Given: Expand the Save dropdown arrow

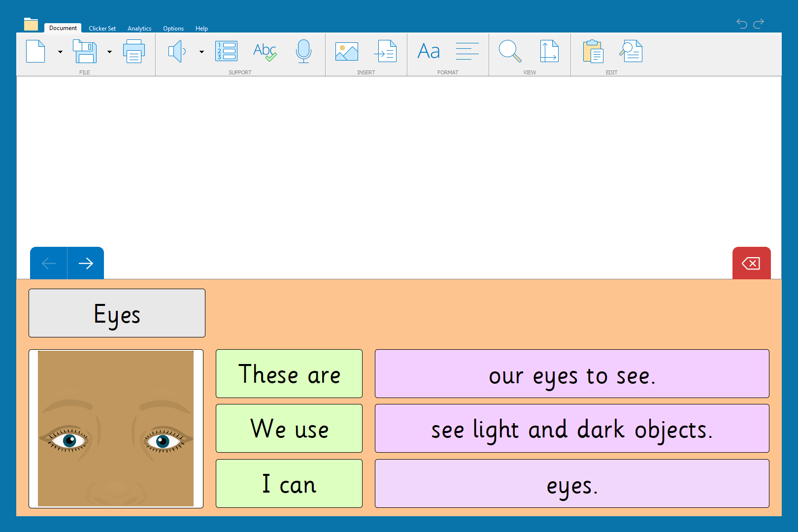Looking at the screenshot, I should tap(109, 52).
